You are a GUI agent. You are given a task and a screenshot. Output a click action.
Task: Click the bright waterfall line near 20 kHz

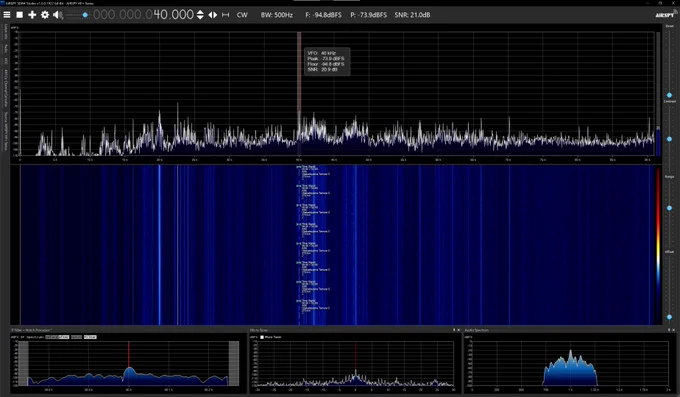tap(159, 245)
